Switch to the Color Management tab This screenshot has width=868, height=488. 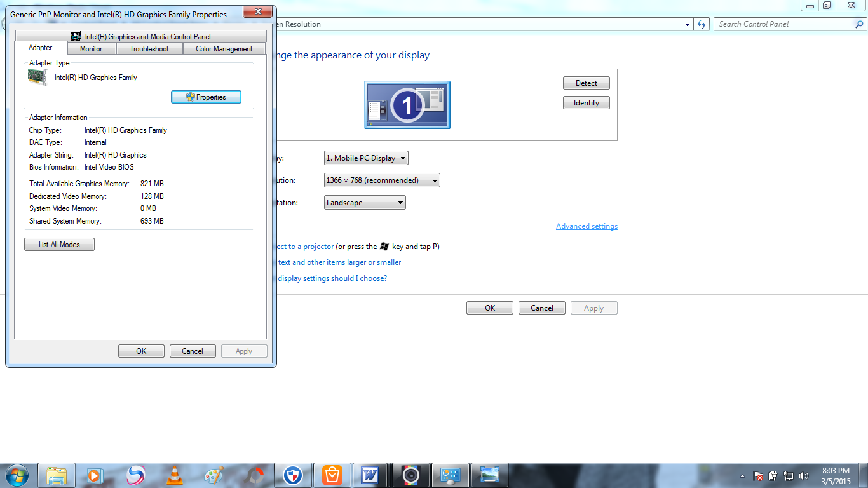(x=224, y=49)
